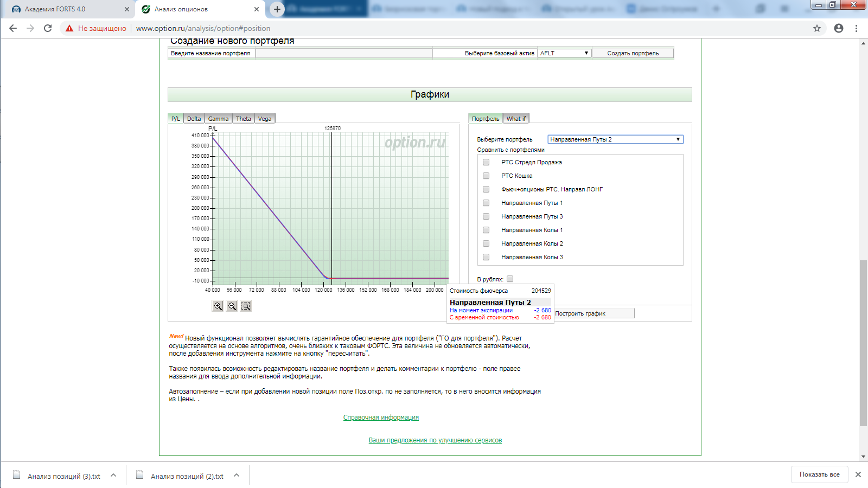868x488 pixels.
Task: Switch to the 'Портфель' tab
Action: pyautogui.click(x=486, y=119)
